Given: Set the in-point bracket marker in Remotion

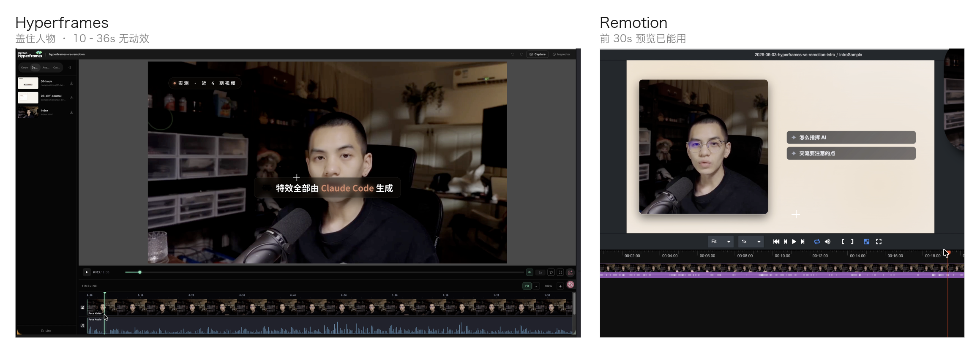Looking at the screenshot, I should pos(843,242).
